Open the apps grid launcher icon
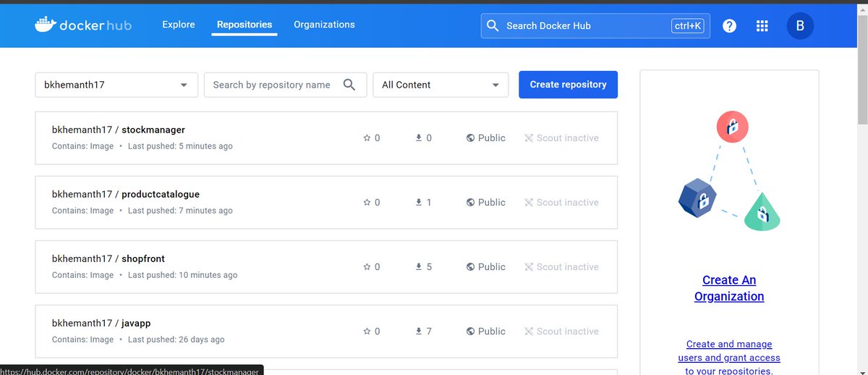868x375 pixels. click(762, 26)
